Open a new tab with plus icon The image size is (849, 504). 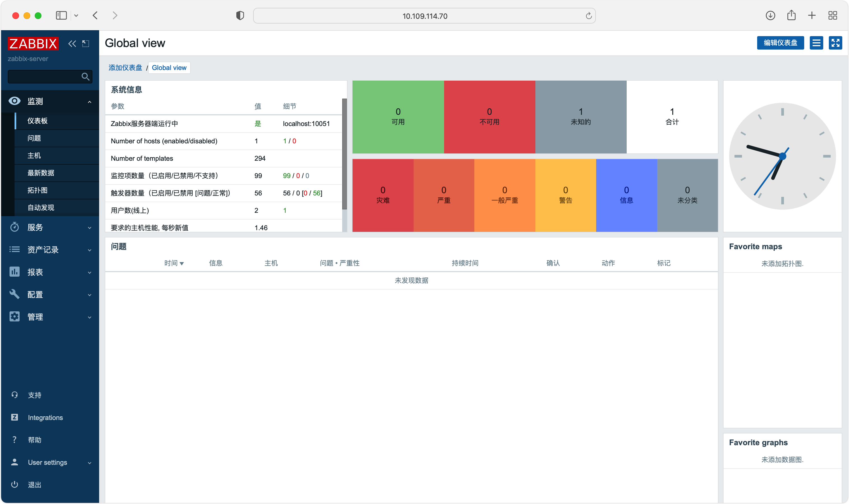click(812, 15)
